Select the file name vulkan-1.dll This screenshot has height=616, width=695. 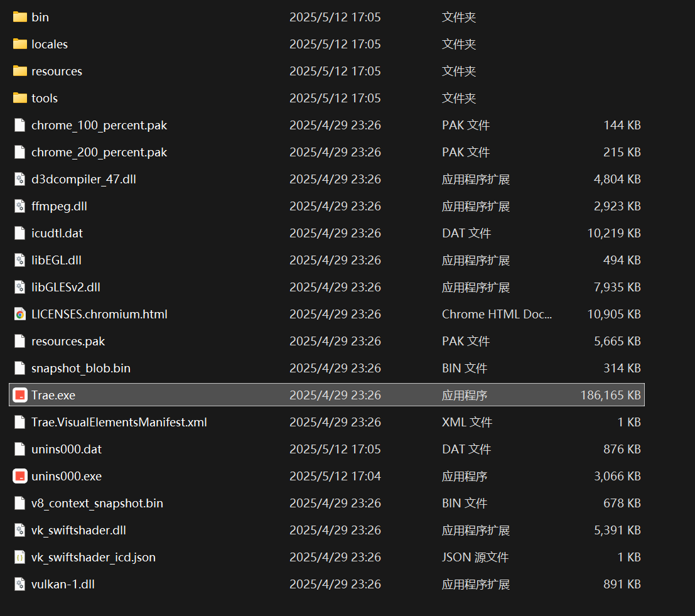(63, 584)
